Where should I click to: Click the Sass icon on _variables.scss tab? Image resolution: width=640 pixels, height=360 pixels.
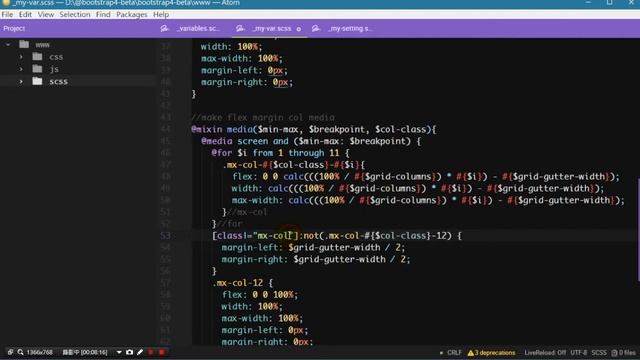pos(164,28)
